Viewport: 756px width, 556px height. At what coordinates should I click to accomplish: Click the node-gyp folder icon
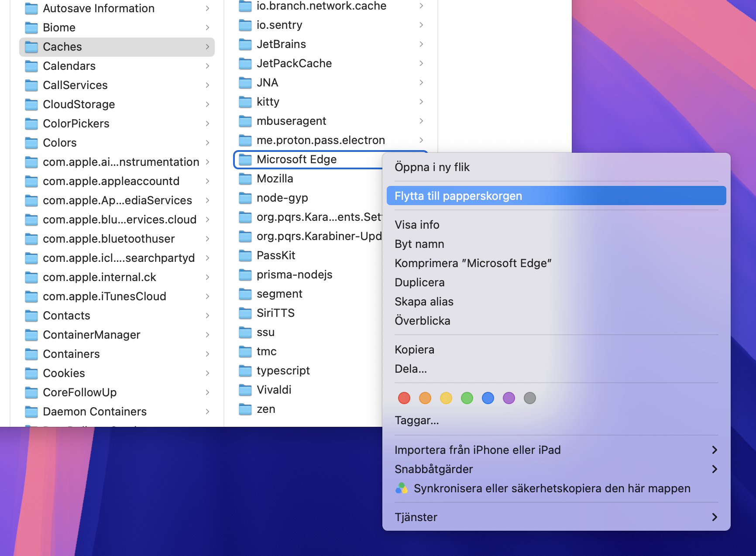pyautogui.click(x=245, y=198)
